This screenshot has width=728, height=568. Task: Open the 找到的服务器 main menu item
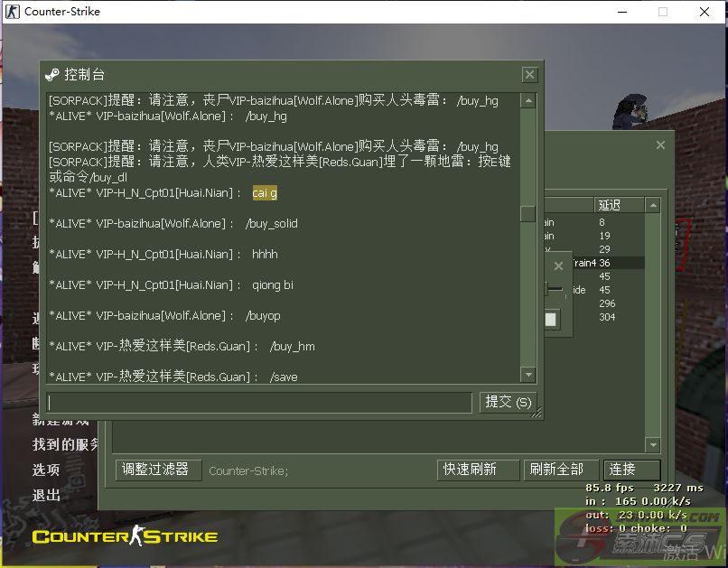[65, 444]
